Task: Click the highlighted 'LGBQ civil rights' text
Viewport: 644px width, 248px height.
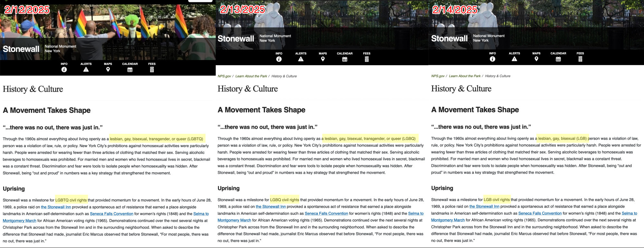Action: click(285, 200)
